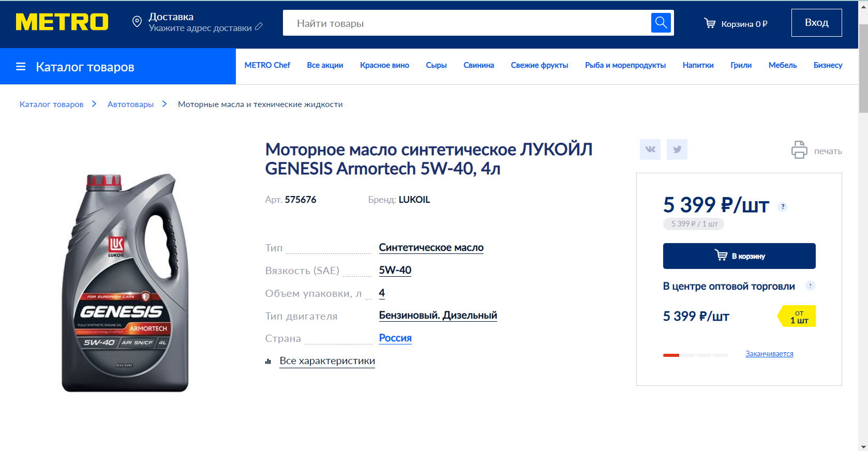Image resolution: width=868 pixels, height=451 pixels.
Task: Open Рыба и морепродукты category
Action: pos(625,65)
